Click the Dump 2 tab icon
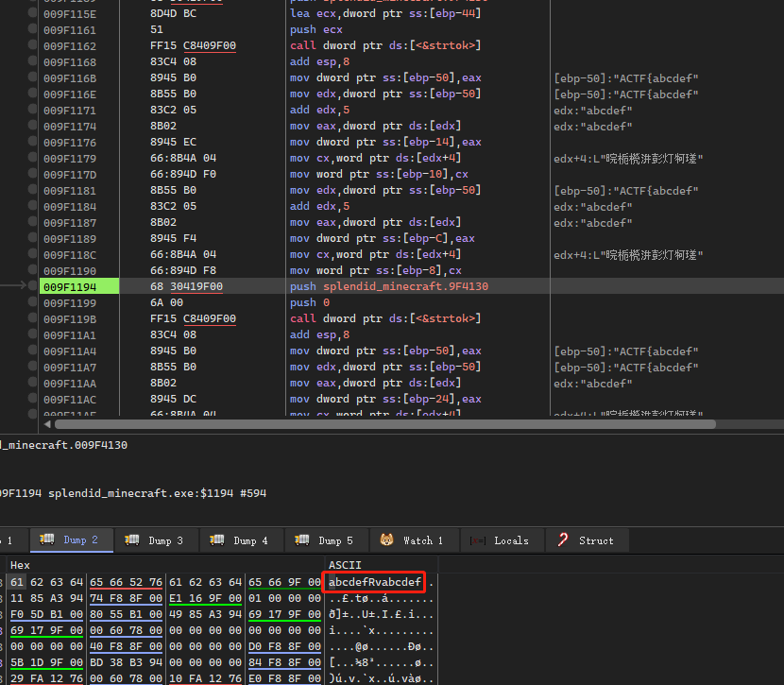Screen dimensions: 784x685 tap(47, 540)
